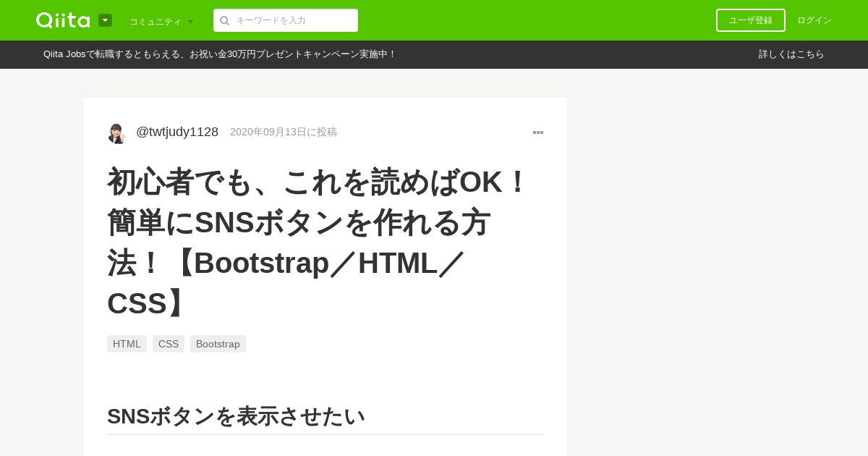Image resolution: width=868 pixels, height=456 pixels.
Task: Select the Bootstrap tag
Action: point(218,344)
